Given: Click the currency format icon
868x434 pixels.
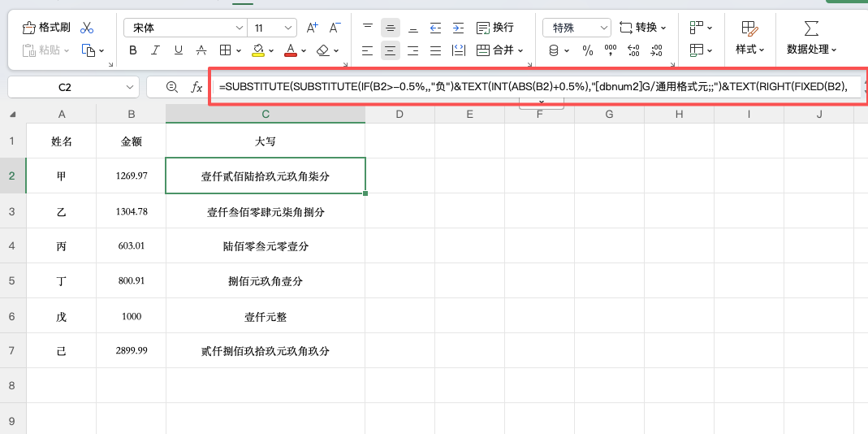Looking at the screenshot, I should coord(554,51).
